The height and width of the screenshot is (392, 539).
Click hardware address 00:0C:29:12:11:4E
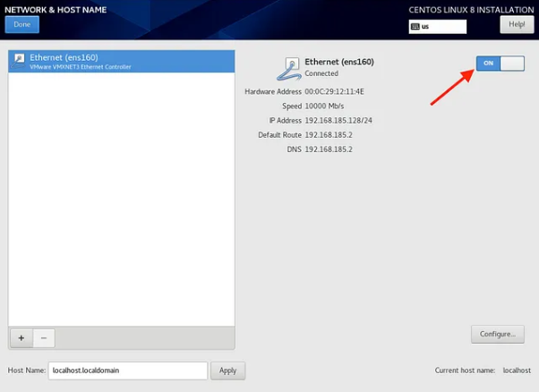(334, 91)
